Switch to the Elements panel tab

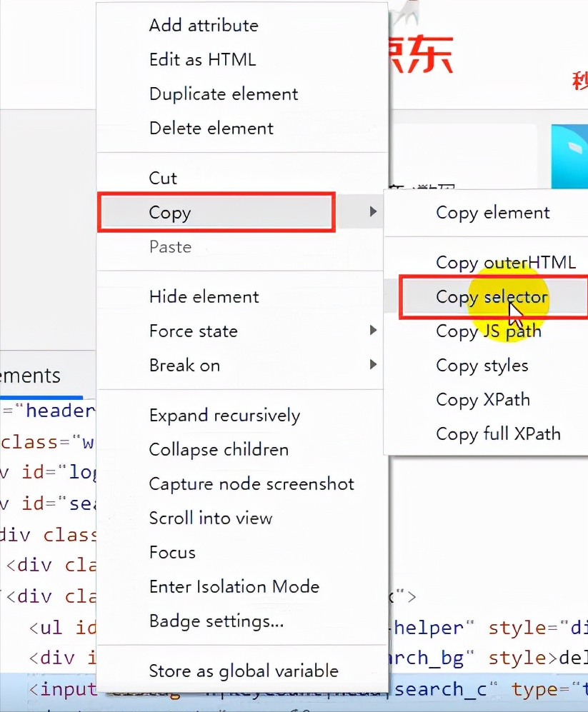(x=30, y=376)
